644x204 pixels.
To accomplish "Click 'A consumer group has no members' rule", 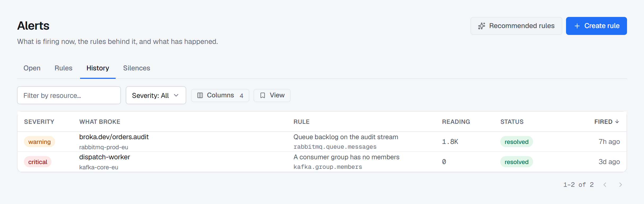I will coord(346,157).
